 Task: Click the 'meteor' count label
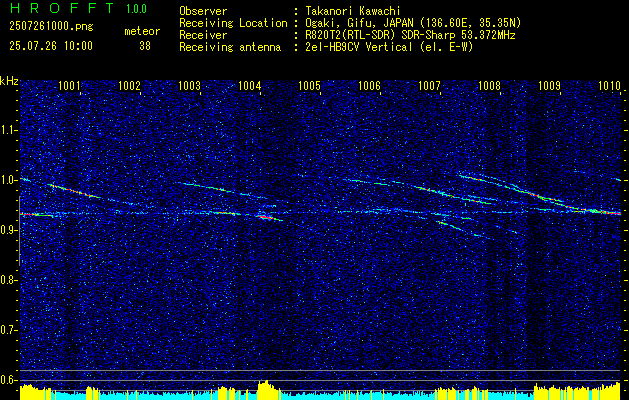[x=142, y=31]
